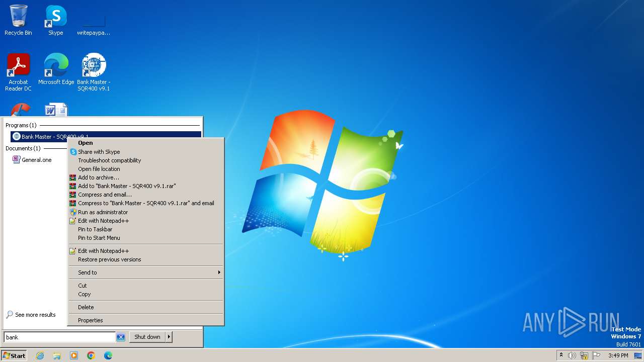The image size is (644, 362).
Task: Select Pin to Taskbar
Action: (146, 229)
